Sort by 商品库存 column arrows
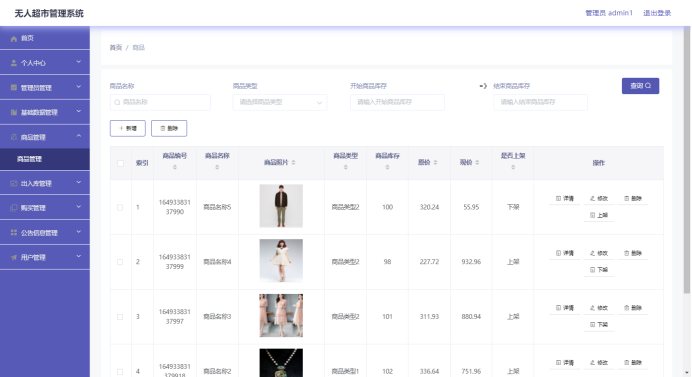The height and width of the screenshot is (377, 692). (387, 167)
